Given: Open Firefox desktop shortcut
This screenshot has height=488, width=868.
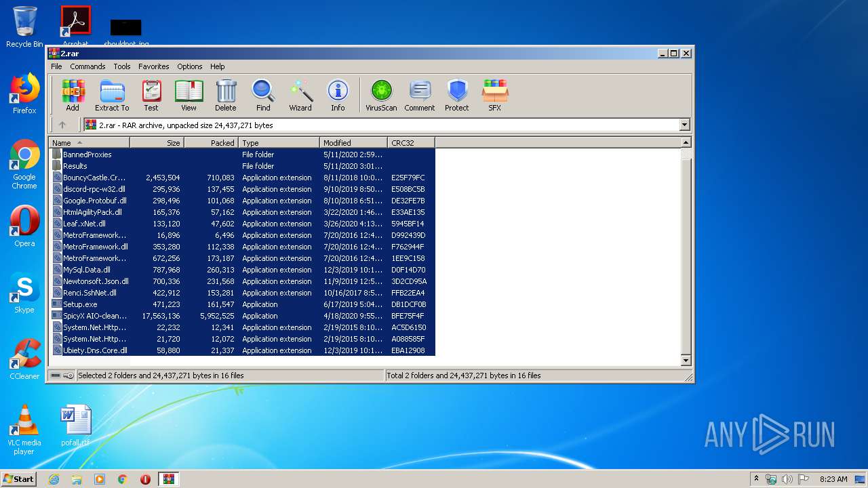Looking at the screenshot, I should pyautogui.click(x=24, y=94).
